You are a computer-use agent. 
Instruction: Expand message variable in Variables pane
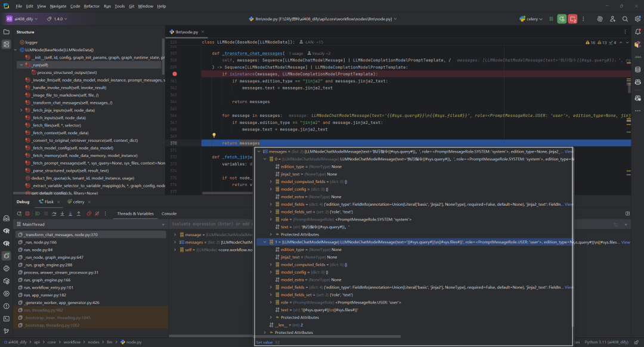click(x=175, y=235)
